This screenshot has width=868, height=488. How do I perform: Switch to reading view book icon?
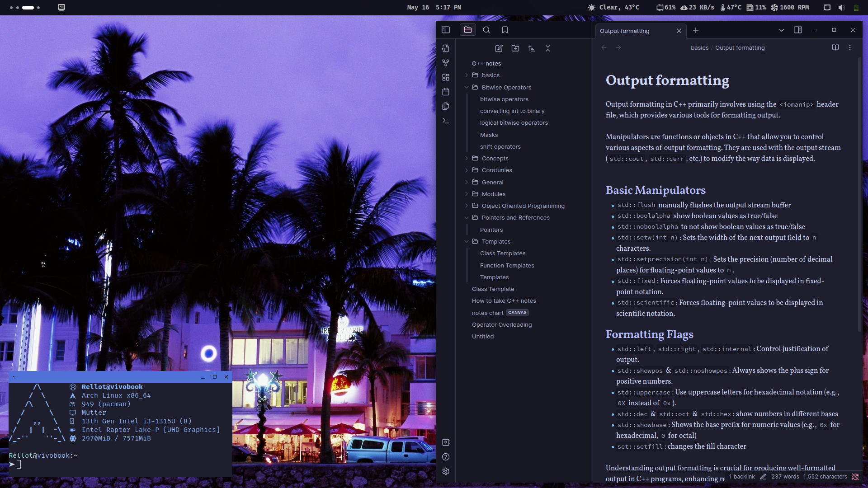click(835, 47)
